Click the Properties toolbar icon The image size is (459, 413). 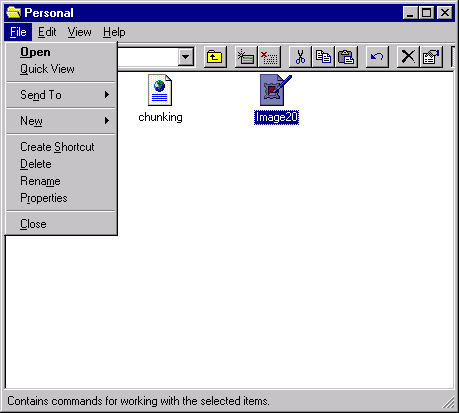click(431, 57)
